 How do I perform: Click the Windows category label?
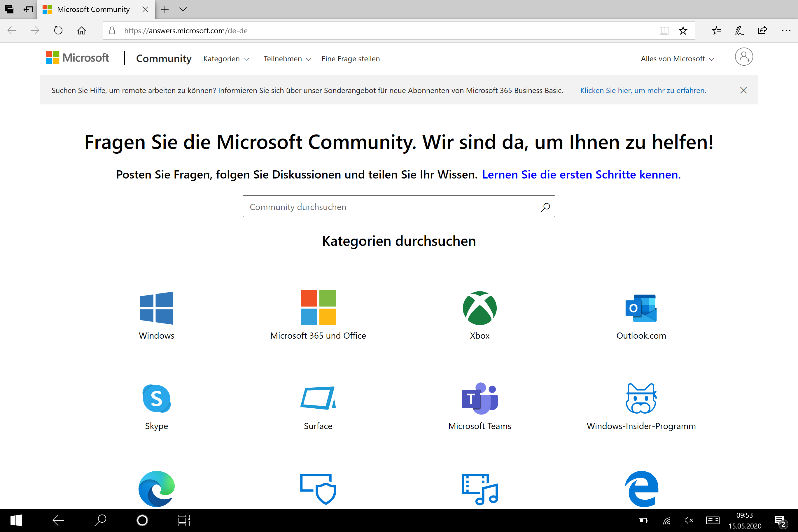coord(156,335)
